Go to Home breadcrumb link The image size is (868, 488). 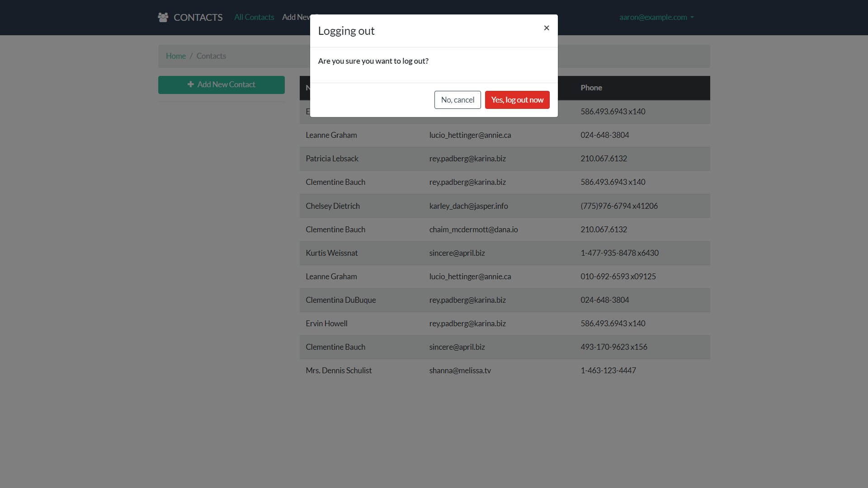176,56
